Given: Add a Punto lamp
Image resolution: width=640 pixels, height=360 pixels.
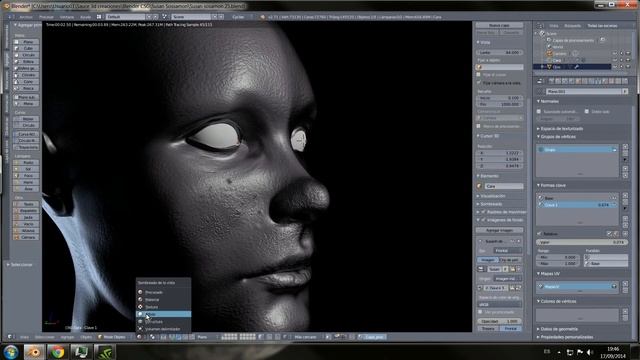Looking at the screenshot, I should [27, 162].
